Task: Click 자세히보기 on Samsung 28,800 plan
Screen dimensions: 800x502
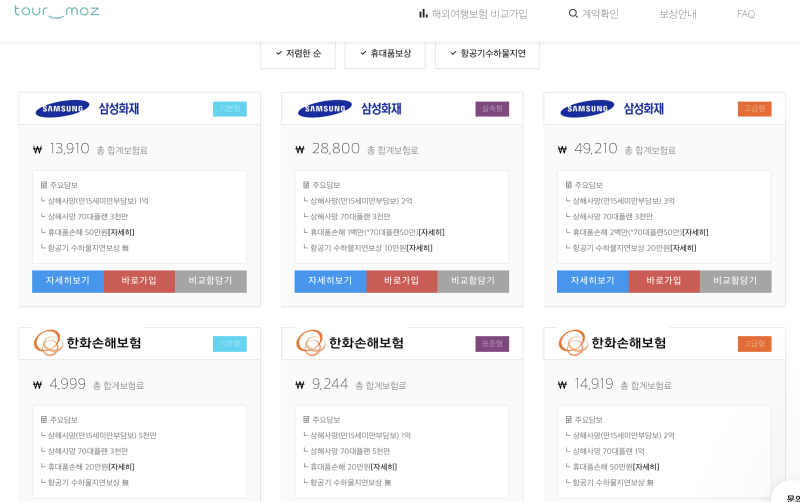Action: [x=330, y=281]
